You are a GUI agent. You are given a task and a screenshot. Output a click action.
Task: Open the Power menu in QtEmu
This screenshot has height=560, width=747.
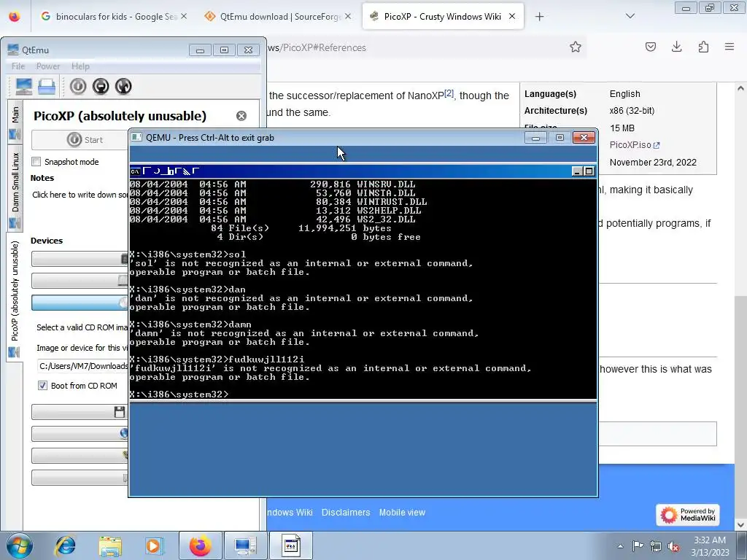coord(48,66)
